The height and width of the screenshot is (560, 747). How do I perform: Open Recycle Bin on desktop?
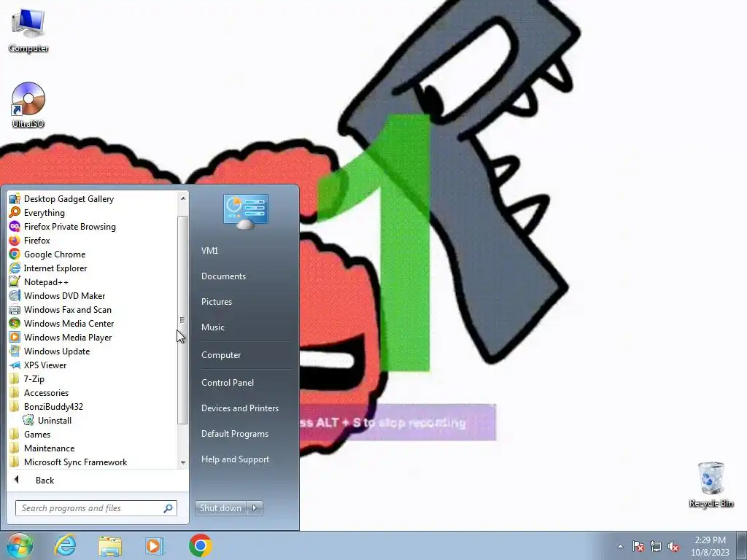point(711,484)
